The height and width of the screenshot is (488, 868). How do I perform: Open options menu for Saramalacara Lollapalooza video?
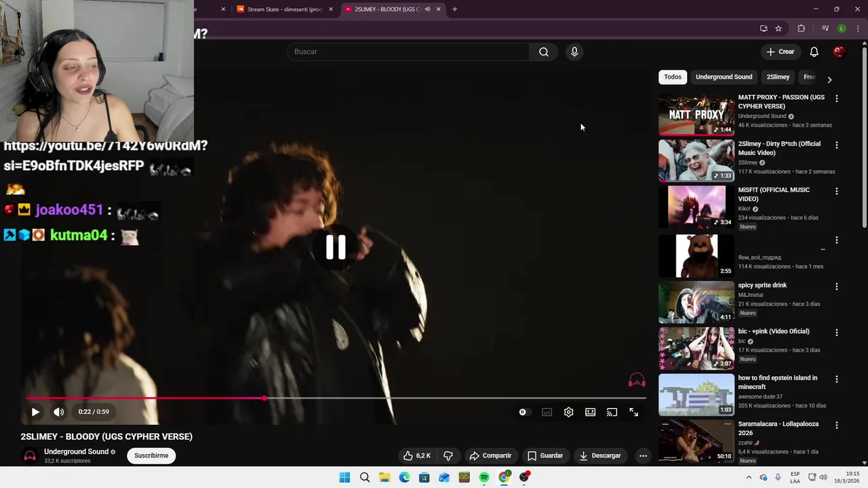(836, 425)
